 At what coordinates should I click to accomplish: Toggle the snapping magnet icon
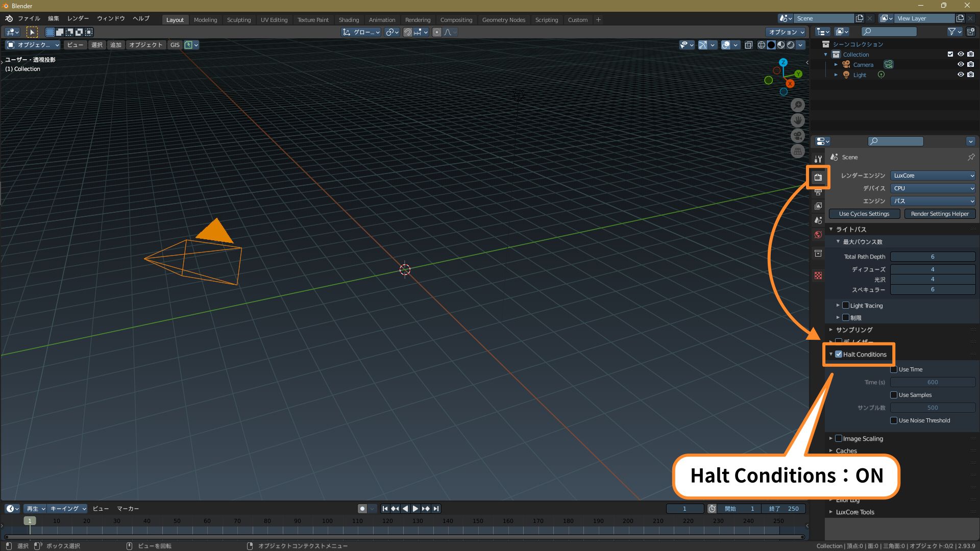(407, 32)
